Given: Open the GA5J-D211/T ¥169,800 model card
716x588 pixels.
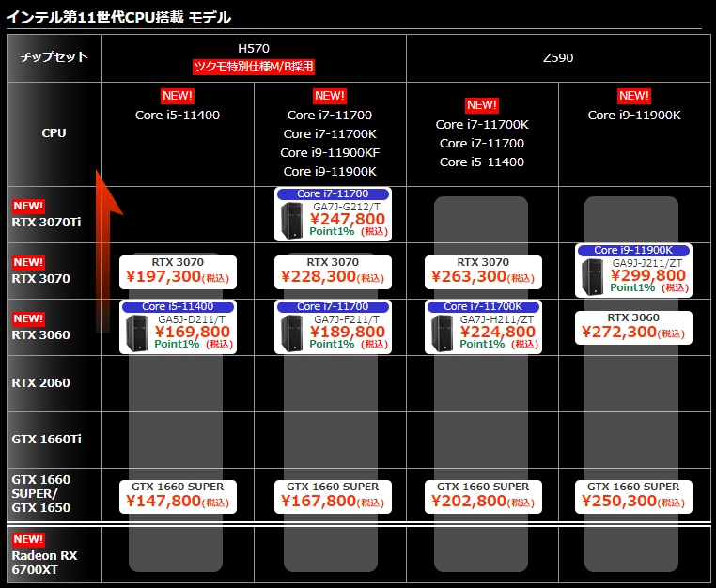Looking at the screenshot, I should point(178,327).
